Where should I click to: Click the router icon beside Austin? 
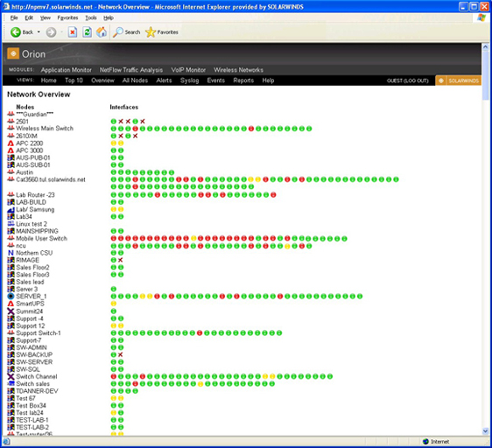[11, 171]
